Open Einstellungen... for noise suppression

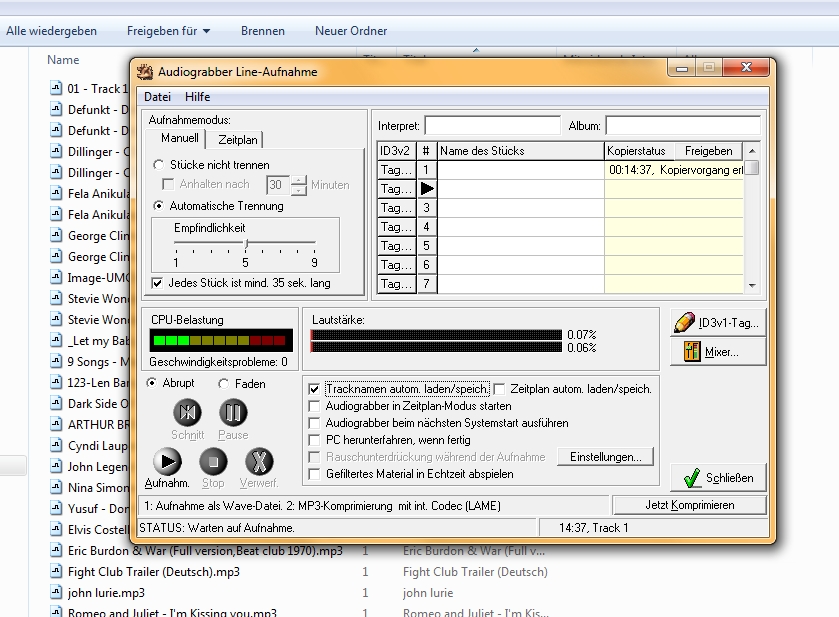tap(605, 457)
